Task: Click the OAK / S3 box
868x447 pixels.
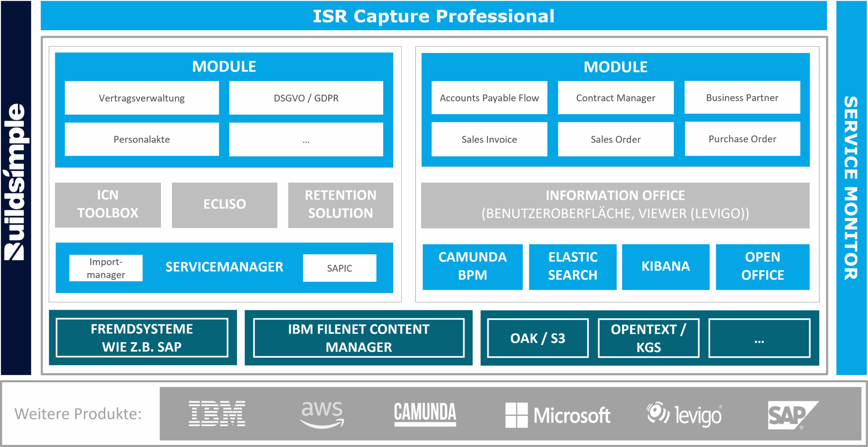Action: tap(538, 338)
